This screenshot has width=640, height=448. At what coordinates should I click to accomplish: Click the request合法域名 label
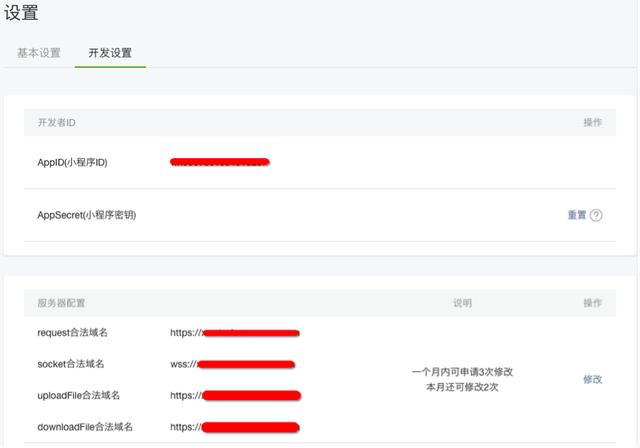click(73, 333)
